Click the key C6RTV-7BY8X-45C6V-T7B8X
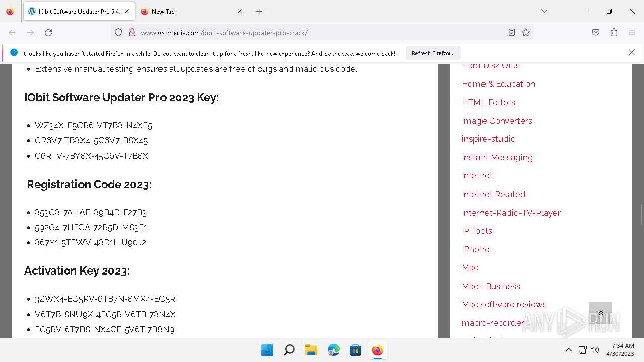Screen dimensions: 644x362 click(x=92, y=156)
